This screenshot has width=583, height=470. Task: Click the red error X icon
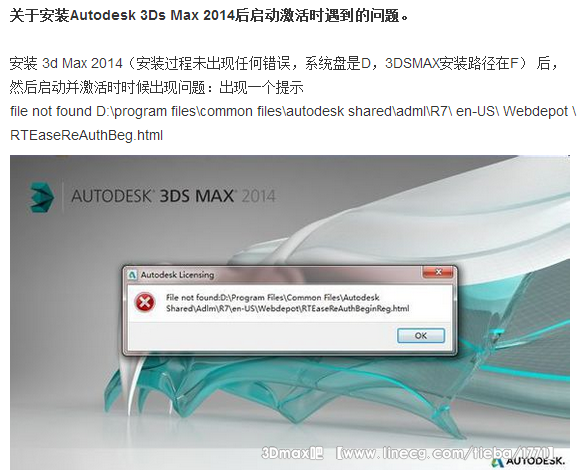point(145,302)
